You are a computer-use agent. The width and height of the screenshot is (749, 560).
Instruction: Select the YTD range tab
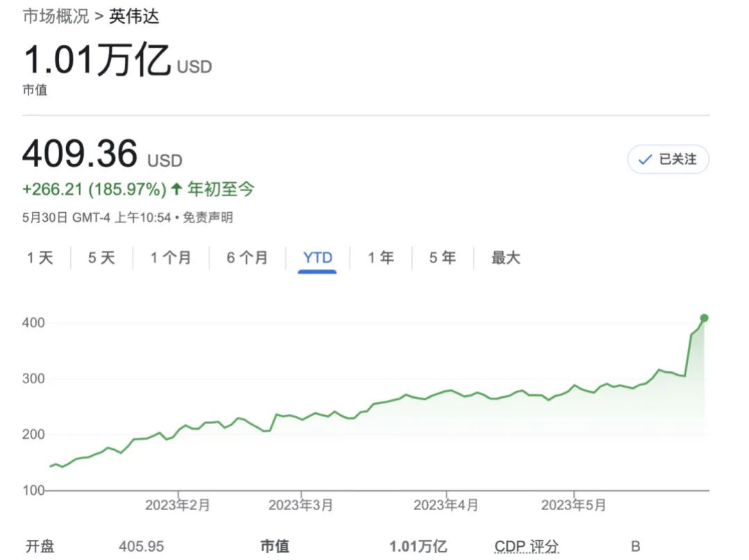[316, 257]
